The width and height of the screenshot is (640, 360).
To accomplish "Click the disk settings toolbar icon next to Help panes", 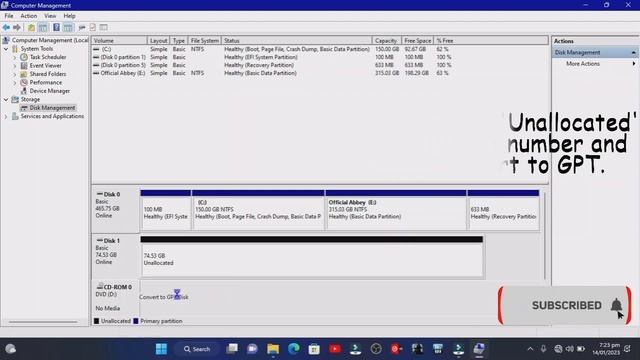I will [82, 27].
